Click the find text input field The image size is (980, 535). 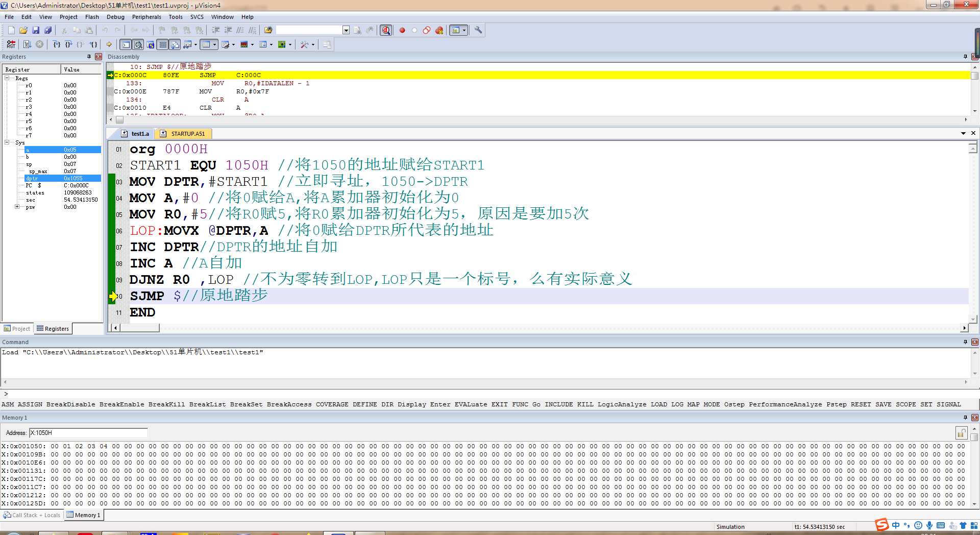309,30
